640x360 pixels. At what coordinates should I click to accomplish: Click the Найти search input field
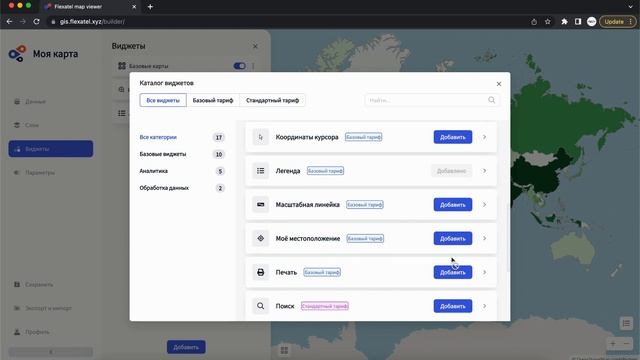pos(432,100)
